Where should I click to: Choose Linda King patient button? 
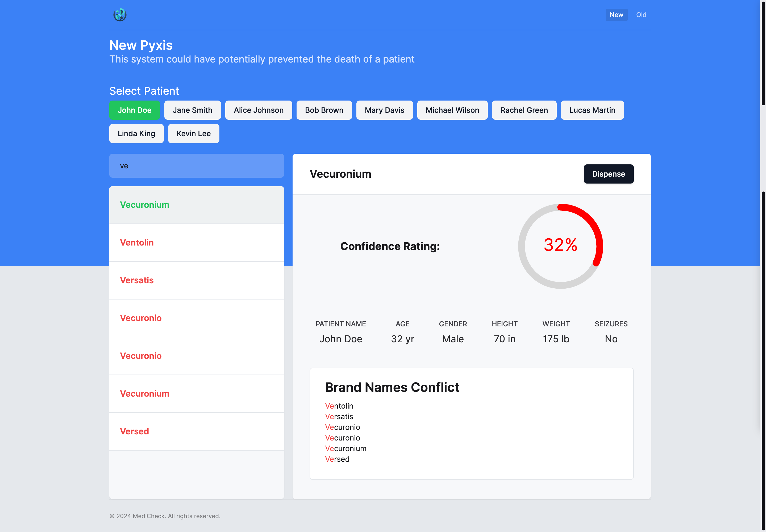click(136, 133)
